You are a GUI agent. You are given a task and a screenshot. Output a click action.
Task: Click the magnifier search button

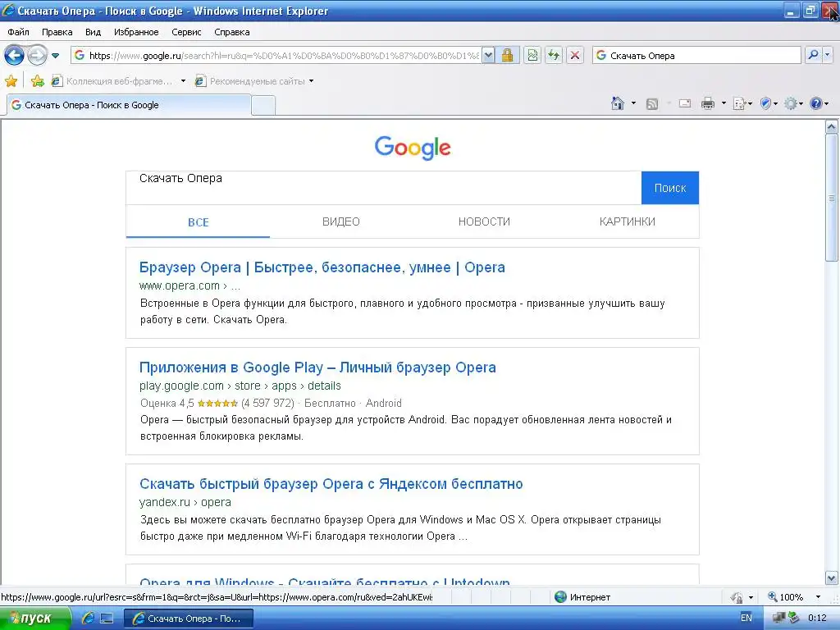(x=813, y=55)
